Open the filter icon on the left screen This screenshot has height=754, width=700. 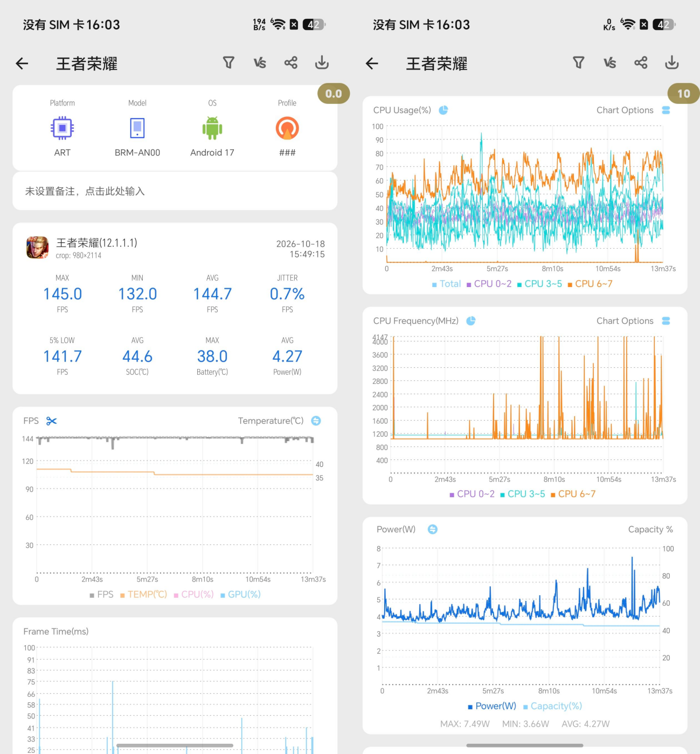pyautogui.click(x=228, y=62)
